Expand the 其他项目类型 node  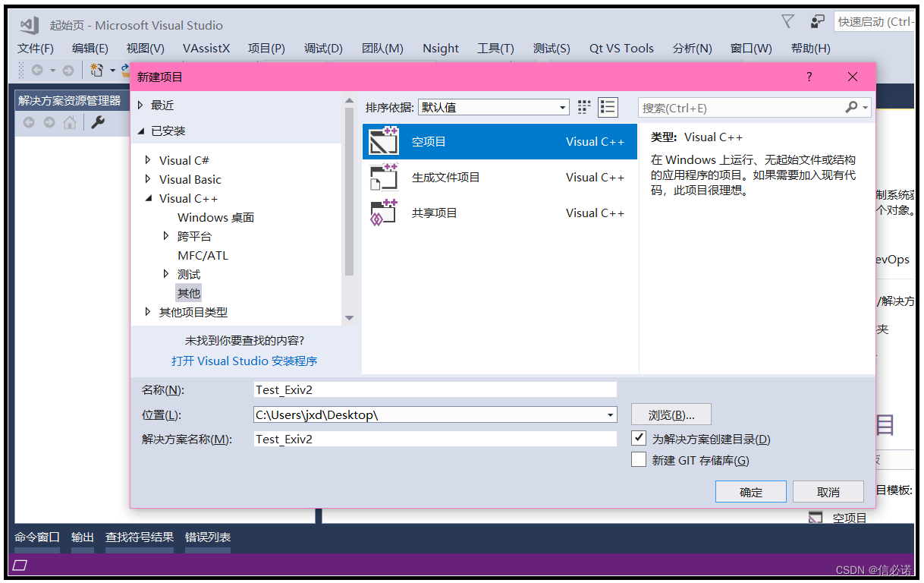(148, 312)
